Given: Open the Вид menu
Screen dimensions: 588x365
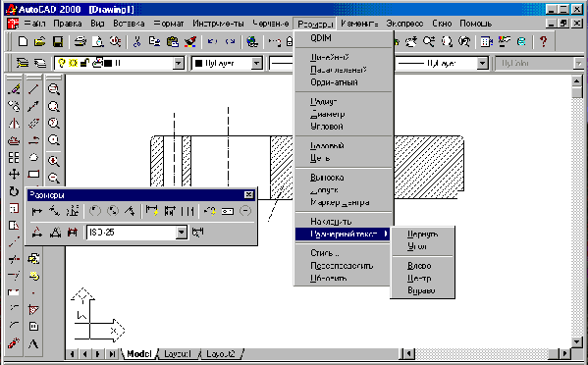Looking at the screenshot, I should [x=97, y=24].
